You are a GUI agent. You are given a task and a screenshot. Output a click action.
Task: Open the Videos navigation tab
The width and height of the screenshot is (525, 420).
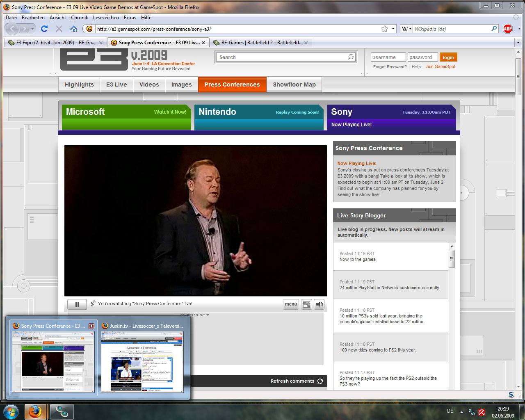click(149, 84)
